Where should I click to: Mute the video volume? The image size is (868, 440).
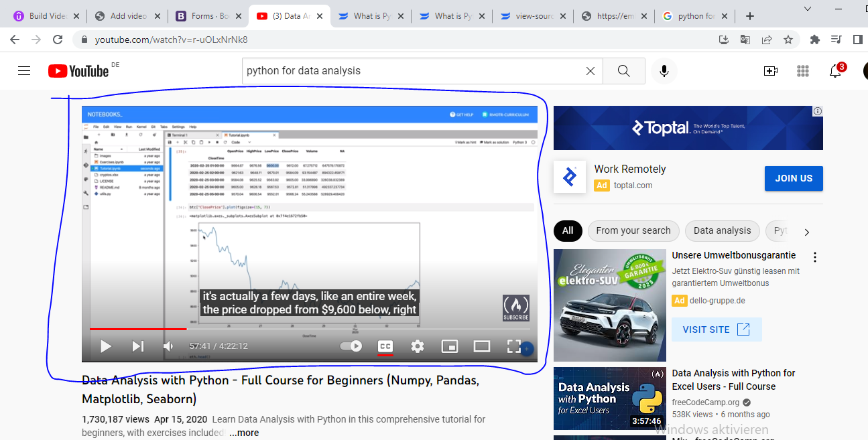tap(168, 346)
